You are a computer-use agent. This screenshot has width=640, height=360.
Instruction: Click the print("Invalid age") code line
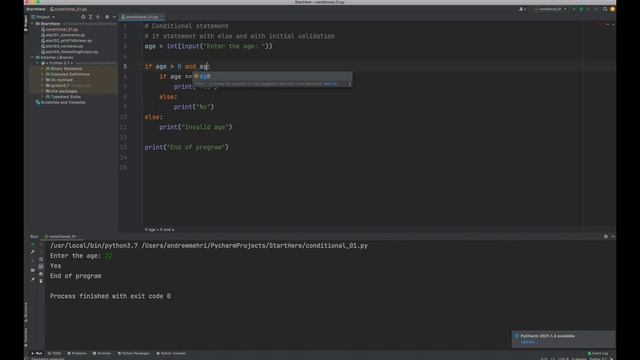click(x=196, y=127)
